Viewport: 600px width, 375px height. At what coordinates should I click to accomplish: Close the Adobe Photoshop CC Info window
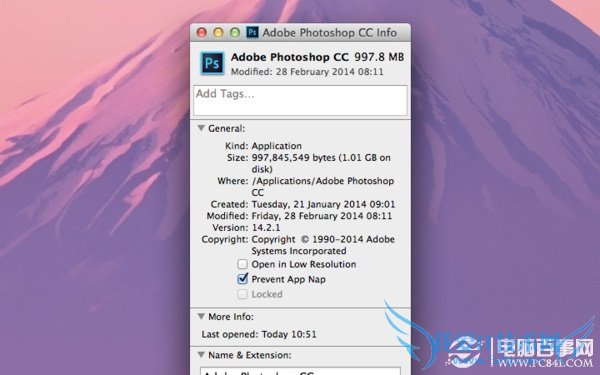pos(202,33)
